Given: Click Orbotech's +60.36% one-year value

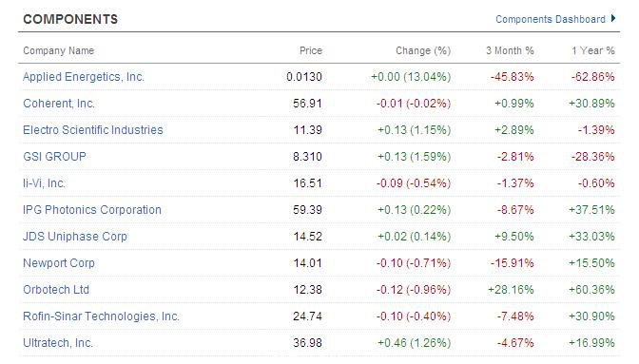Looking at the screenshot, I should tap(591, 290).
